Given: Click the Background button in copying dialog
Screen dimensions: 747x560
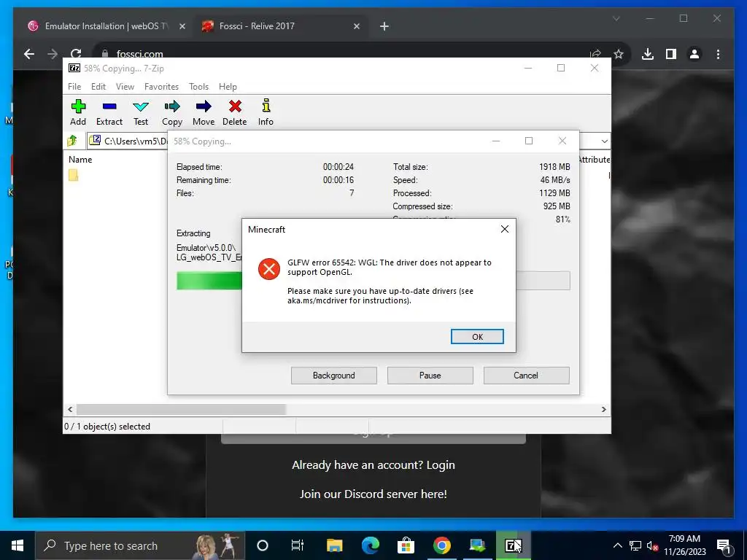Looking at the screenshot, I should 334,376.
